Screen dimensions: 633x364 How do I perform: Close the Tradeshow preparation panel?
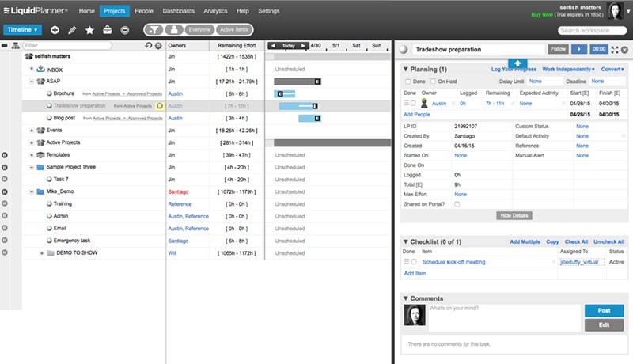coord(625,49)
